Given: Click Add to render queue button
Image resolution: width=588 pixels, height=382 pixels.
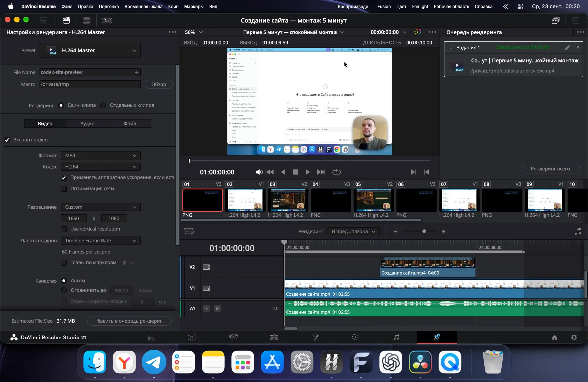Looking at the screenshot, I should [x=129, y=321].
